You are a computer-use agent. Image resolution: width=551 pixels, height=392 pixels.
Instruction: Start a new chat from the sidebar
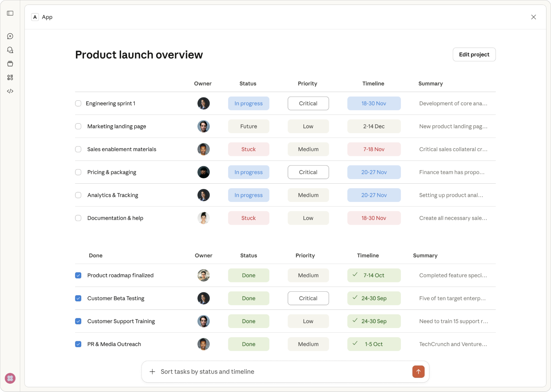(10, 36)
